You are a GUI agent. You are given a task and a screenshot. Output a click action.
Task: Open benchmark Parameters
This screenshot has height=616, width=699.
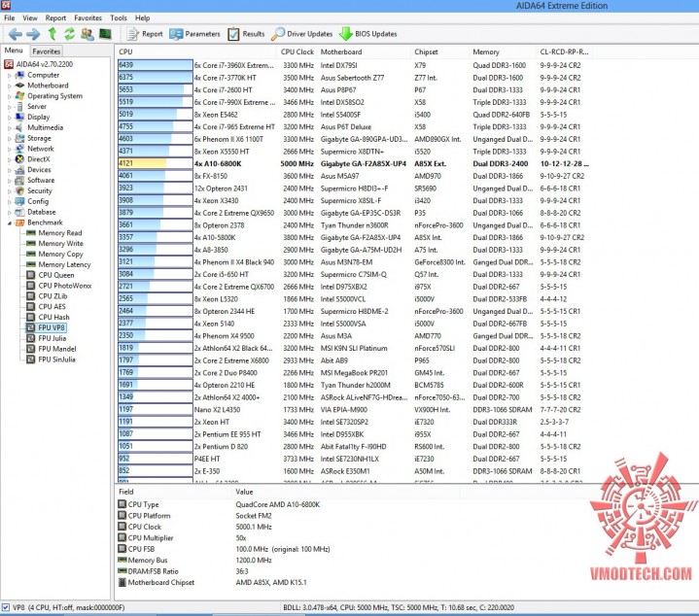tap(194, 34)
